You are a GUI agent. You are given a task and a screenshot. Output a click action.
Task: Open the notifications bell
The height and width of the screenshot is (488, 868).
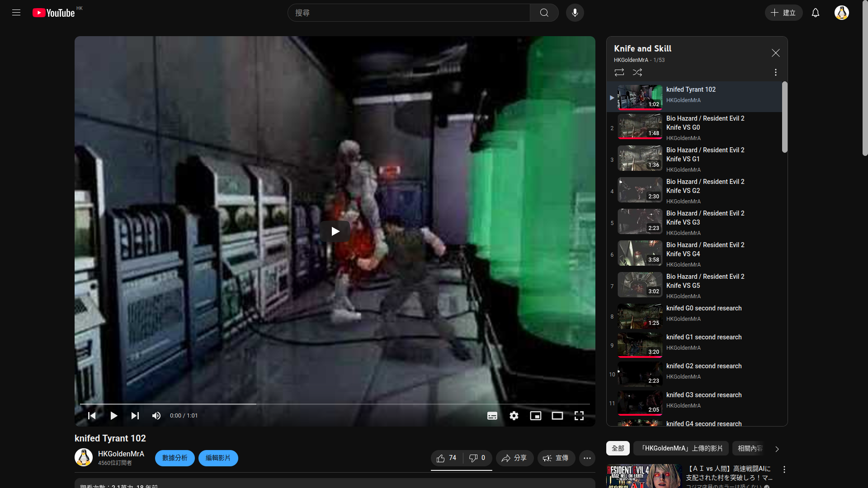(816, 13)
